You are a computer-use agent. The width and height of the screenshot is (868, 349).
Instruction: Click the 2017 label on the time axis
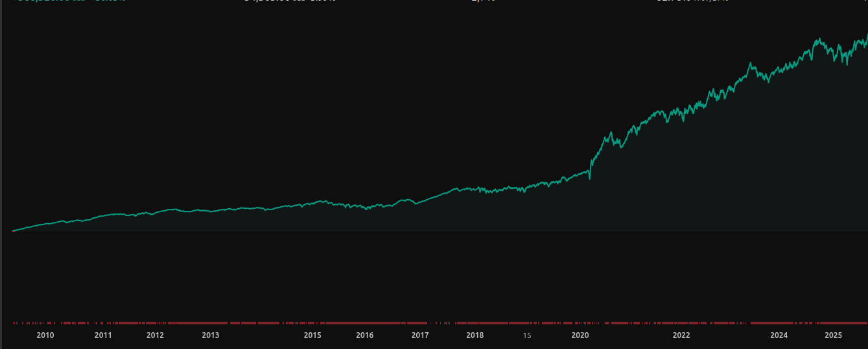(420, 335)
